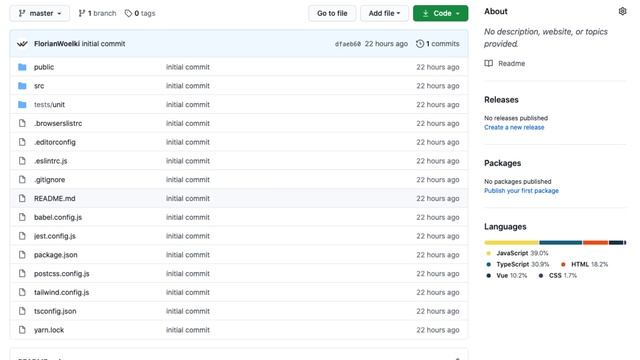Open the package.json file
The image size is (640, 360).
point(56,255)
